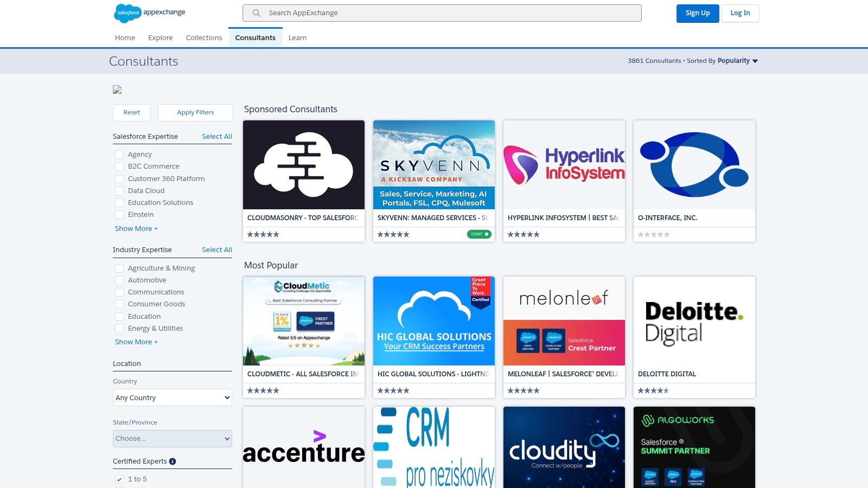Check the Automotive industry filter
The image size is (868, 488).
tap(119, 280)
